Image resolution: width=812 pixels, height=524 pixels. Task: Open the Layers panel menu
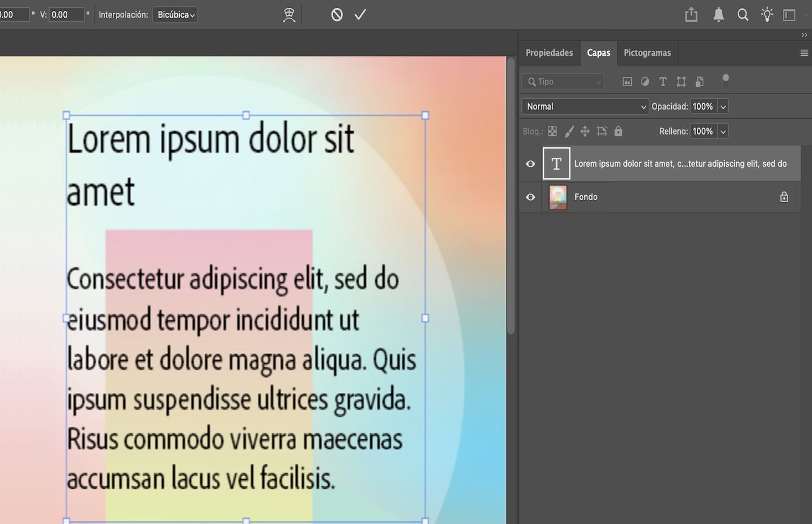tap(803, 53)
